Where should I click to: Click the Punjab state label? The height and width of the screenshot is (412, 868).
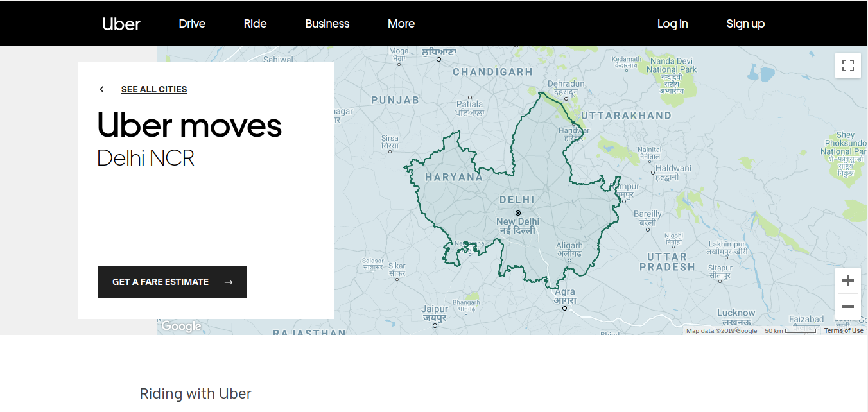395,100
